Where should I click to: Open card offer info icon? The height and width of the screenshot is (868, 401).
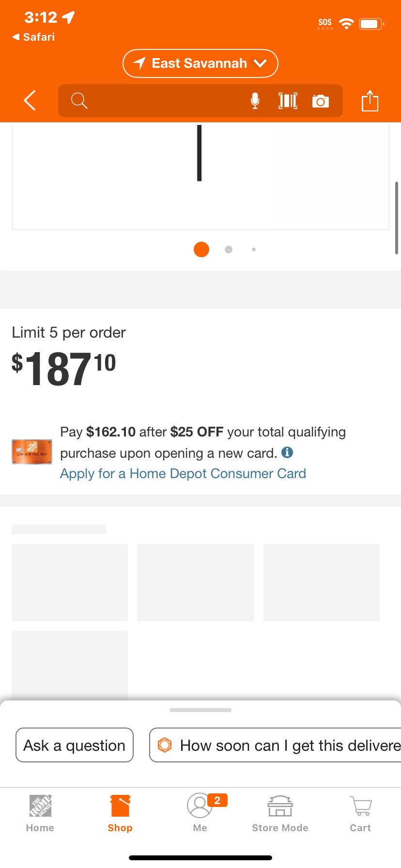[x=287, y=452]
